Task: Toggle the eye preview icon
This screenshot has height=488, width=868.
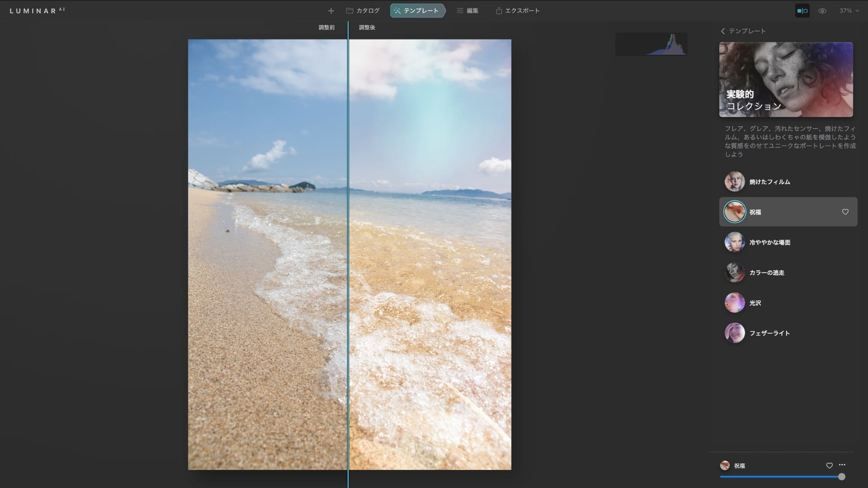Action: (x=822, y=11)
